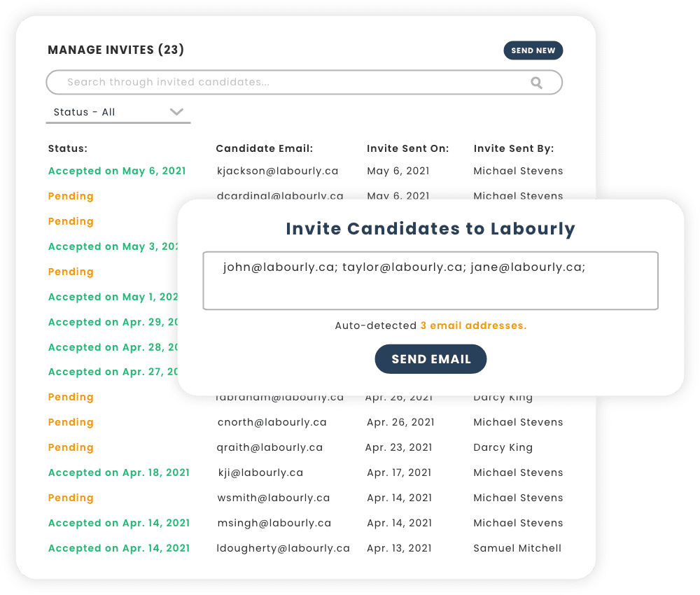Select status Accepted on May 3
Screen dimensions: 700x595
coord(113,246)
